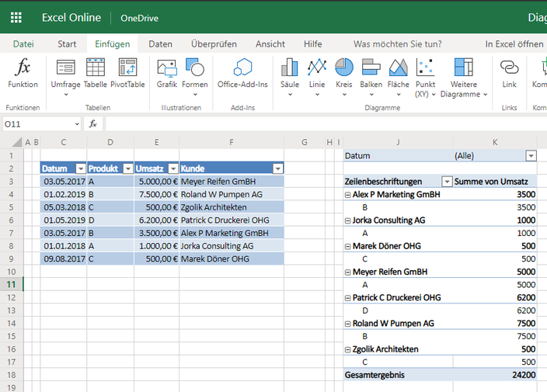Image resolution: width=547 pixels, height=392 pixels.
Task: Open the Umsatz column filter dropdown
Action: pyautogui.click(x=173, y=168)
